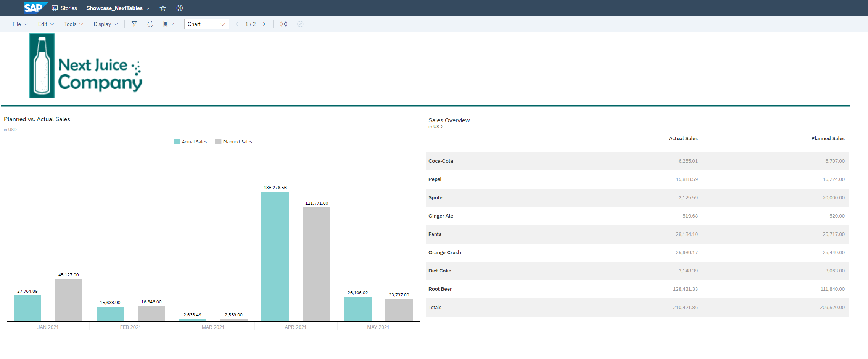Screen dimensions: 868x359
Task: Select the Sprite row label
Action: 435,198
